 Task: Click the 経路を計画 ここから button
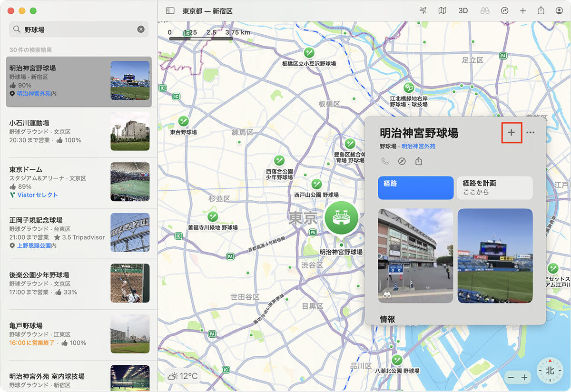click(x=495, y=188)
